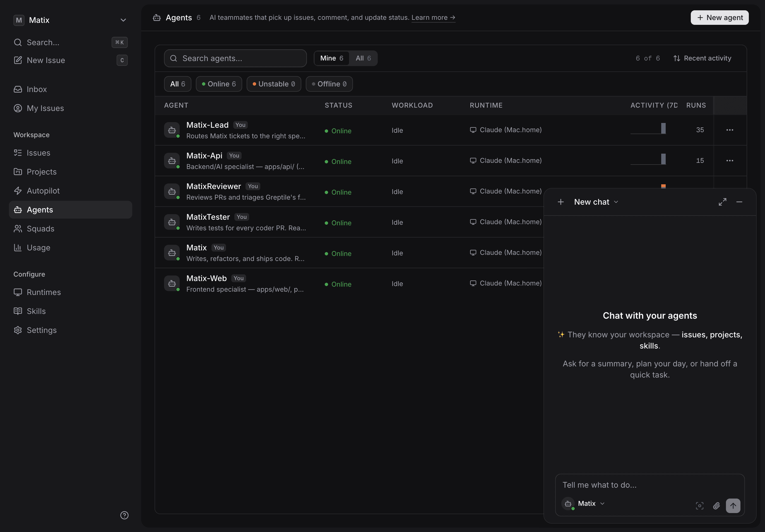
Task: Switch to the All 6 ownership tab
Action: 363,58
